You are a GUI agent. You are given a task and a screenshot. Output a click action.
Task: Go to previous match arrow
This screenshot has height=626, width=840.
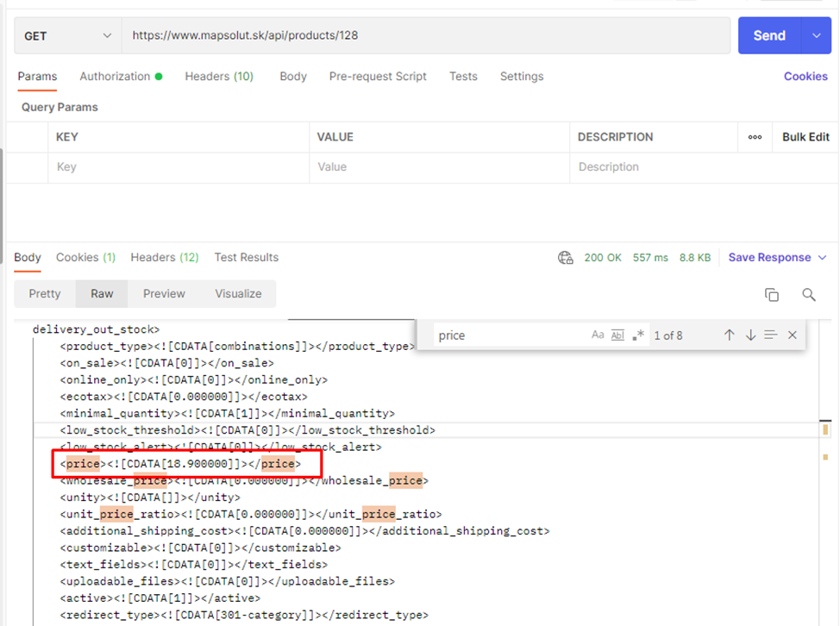729,335
